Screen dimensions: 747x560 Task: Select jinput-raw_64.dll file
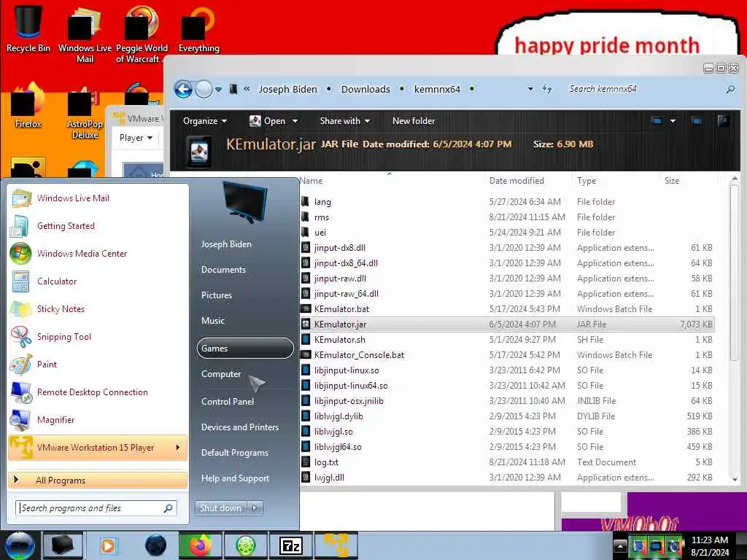pyautogui.click(x=347, y=294)
